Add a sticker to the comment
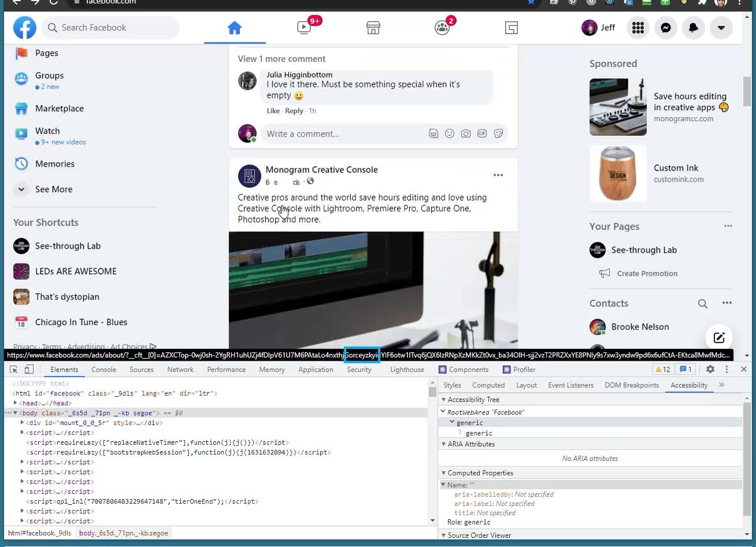The image size is (756, 547). pyautogui.click(x=498, y=134)
